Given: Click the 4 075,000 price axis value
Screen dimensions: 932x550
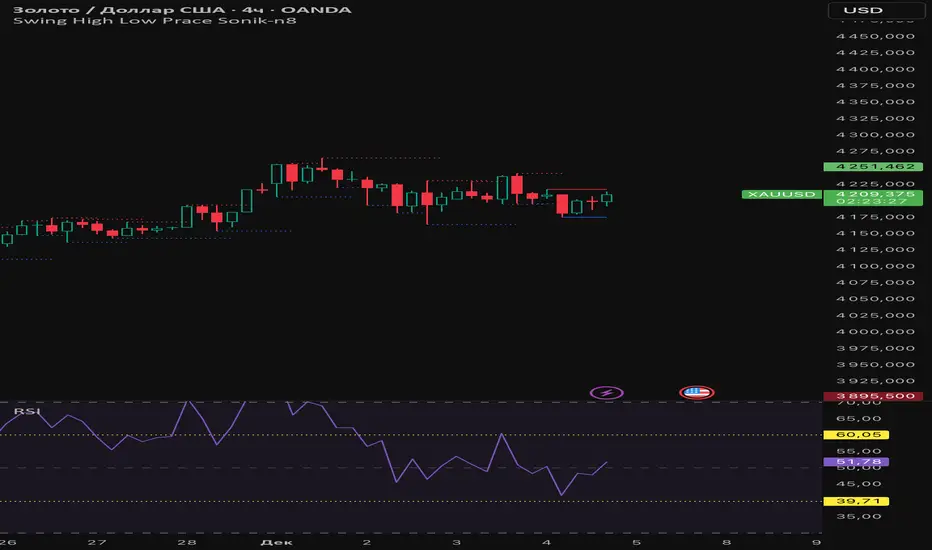Looking at the screenshot, I should (x=875, y=282).
